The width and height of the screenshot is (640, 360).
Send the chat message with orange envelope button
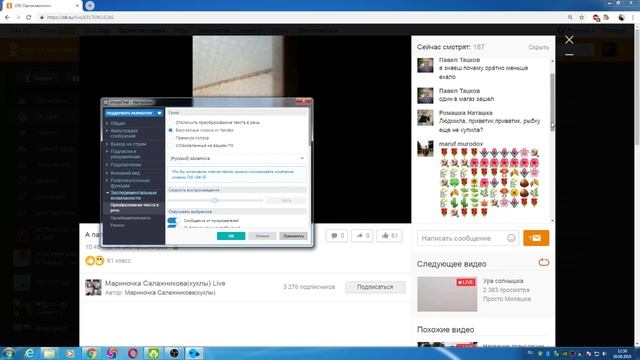tap(536, 238)
